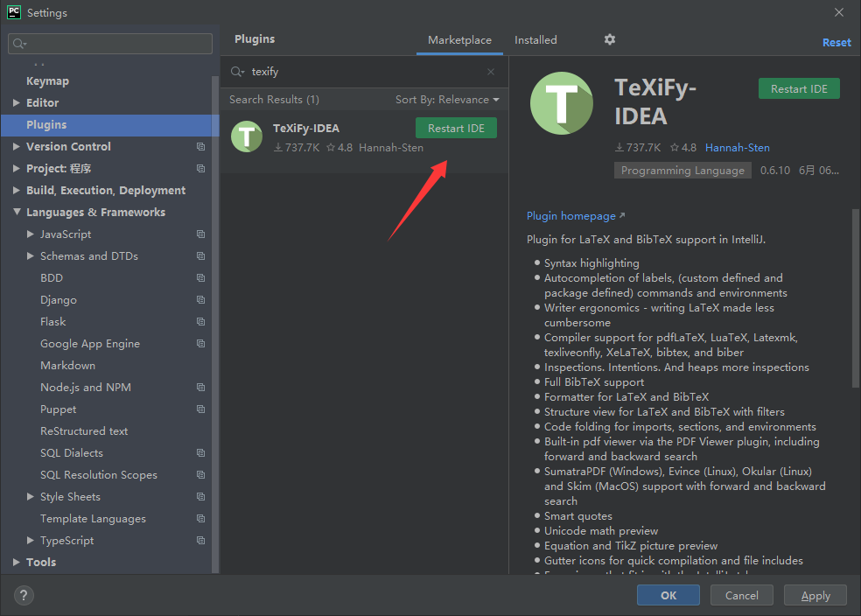Click project-level icon next to Django
The height and width of the screenshot is (616, 861).
(x=201, y=300)
